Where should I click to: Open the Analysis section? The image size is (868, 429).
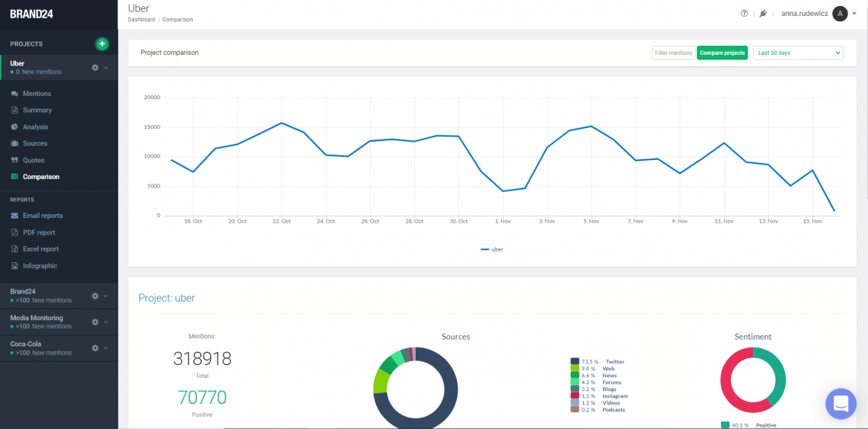[x=35, y=127]
